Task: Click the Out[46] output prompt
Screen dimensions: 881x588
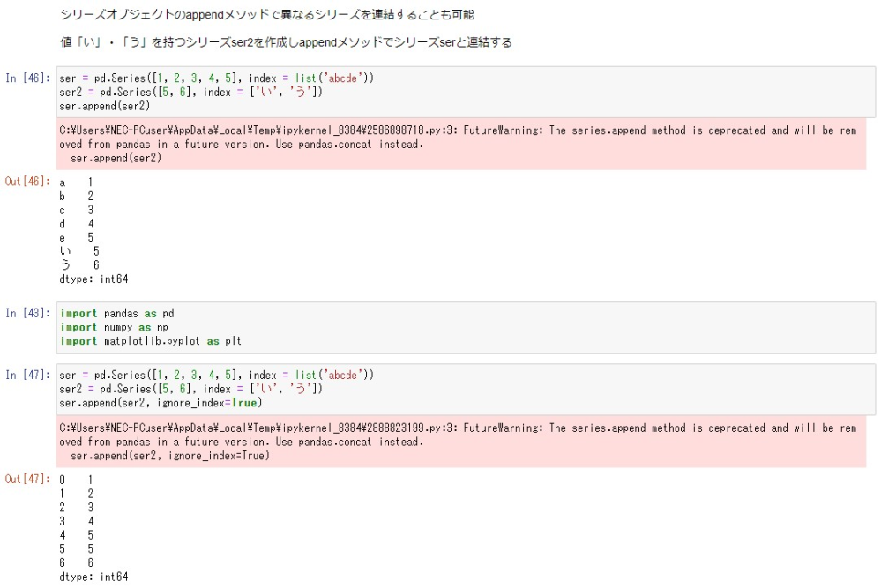Action: click(27, 182)
